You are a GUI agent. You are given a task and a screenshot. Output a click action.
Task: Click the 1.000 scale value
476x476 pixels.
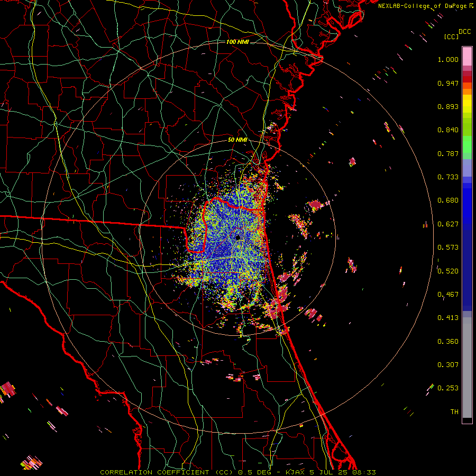pos(448,59)
